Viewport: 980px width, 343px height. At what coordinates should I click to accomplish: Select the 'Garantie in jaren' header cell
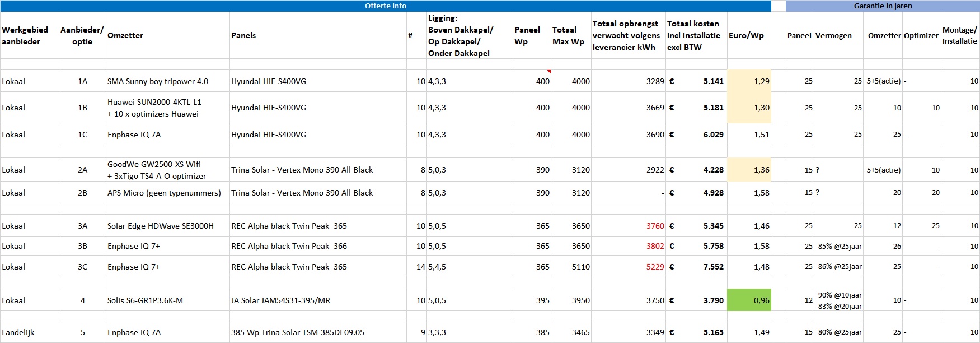tap(883, 6)
